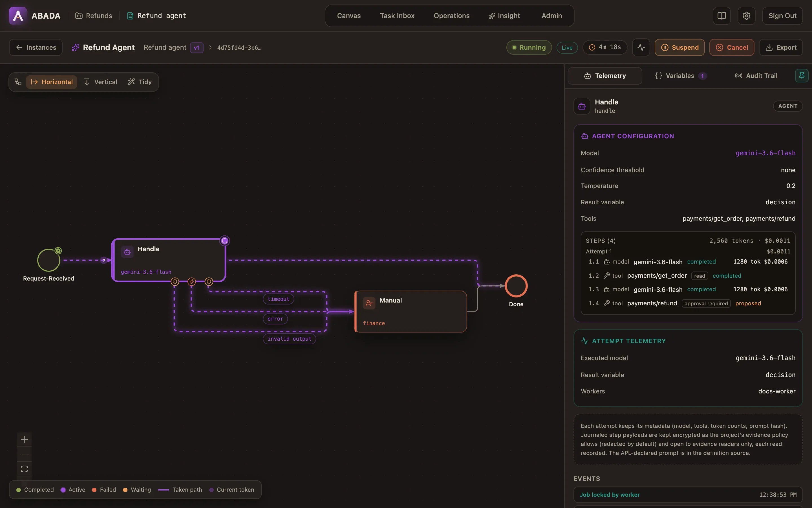Suspend the running instance
The height and width of the screenshot is (508, 812).
[x=679, y=47]
